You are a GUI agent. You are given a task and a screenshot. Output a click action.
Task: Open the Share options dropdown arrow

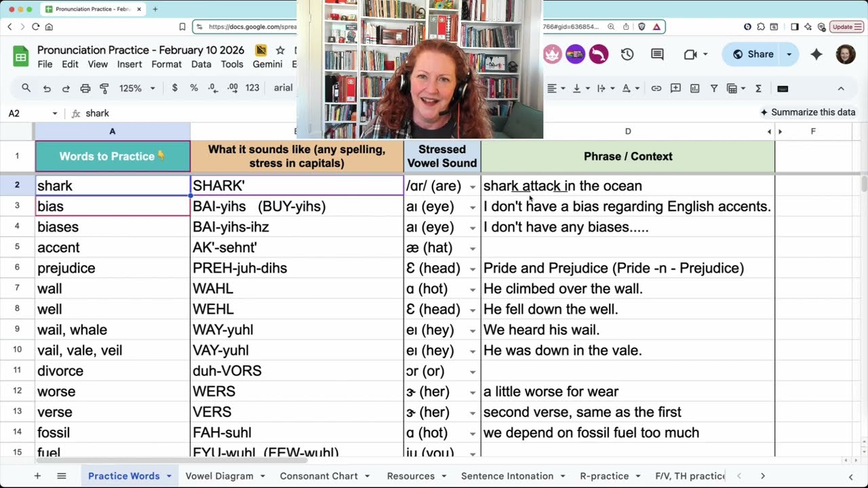(x=789, y=54)
